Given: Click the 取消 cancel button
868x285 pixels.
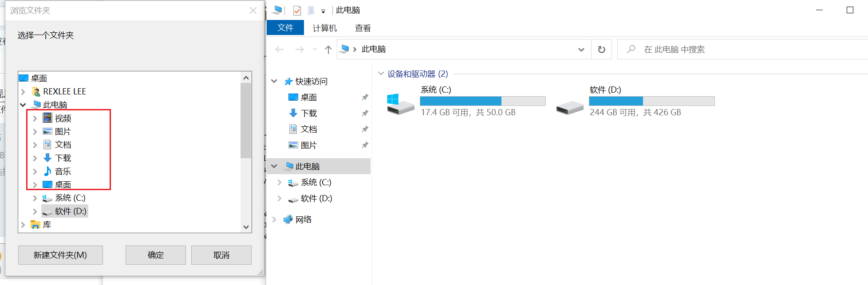Looking at the screenshot, I should click(221, 255).
